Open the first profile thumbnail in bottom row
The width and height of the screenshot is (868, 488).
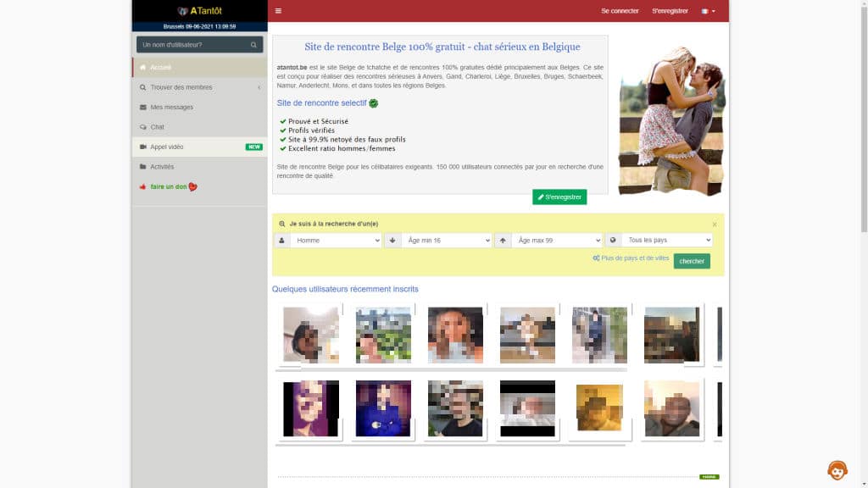pyautogui.click(x=310, y=408)
